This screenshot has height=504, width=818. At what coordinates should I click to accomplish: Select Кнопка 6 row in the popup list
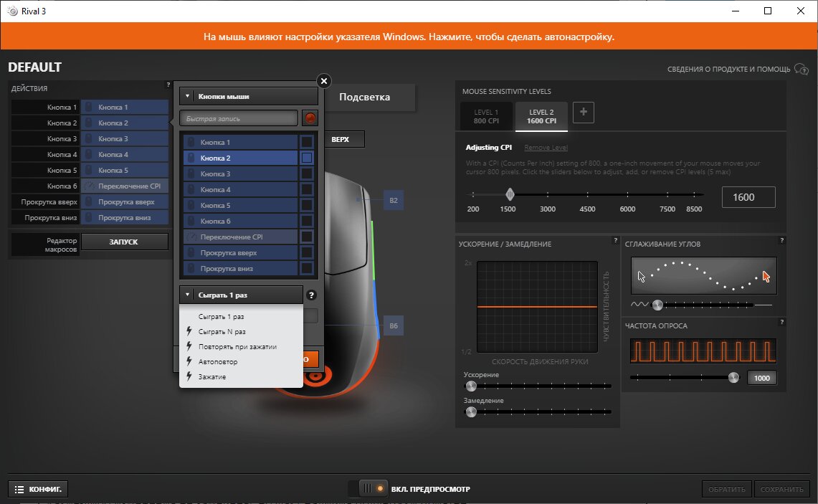click(x=241, y=222)
